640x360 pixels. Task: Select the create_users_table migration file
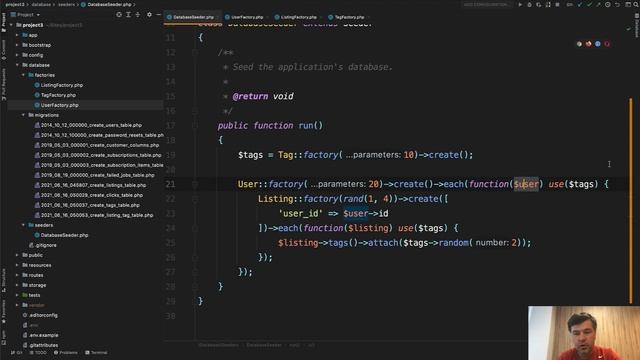click(x=91, y=125)
